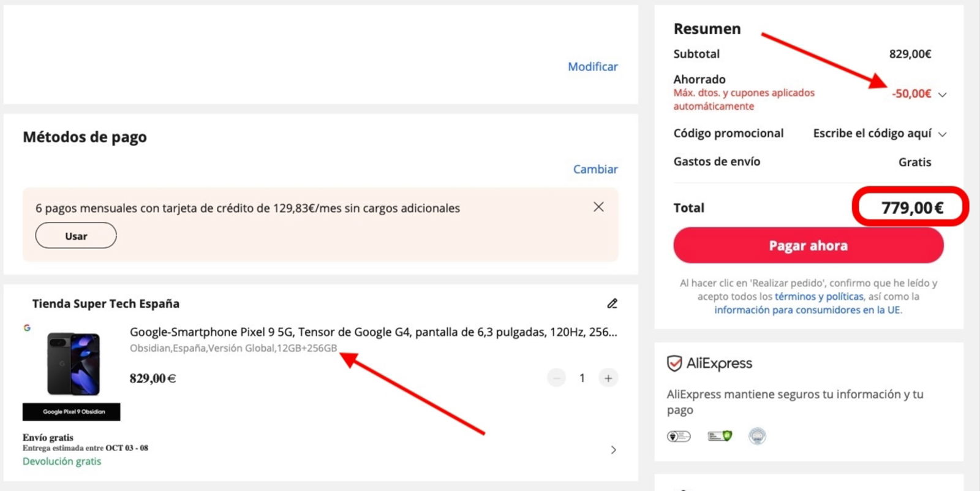The image size is (980, 491).
Task: Click the Usar button
Action: click(76, 236)
